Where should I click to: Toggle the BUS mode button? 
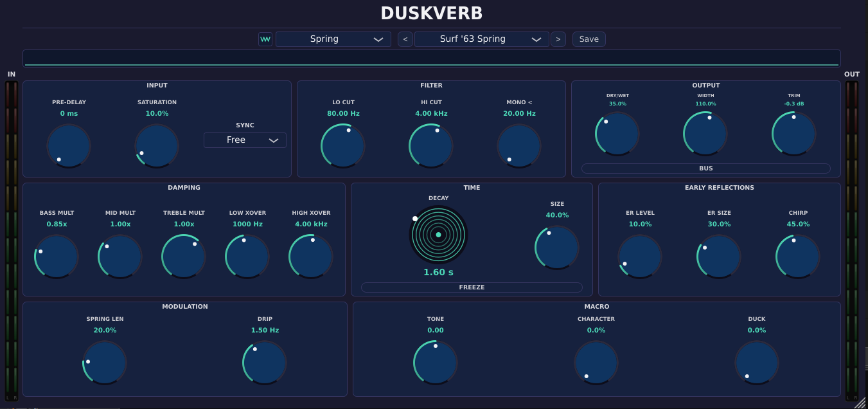706,168
